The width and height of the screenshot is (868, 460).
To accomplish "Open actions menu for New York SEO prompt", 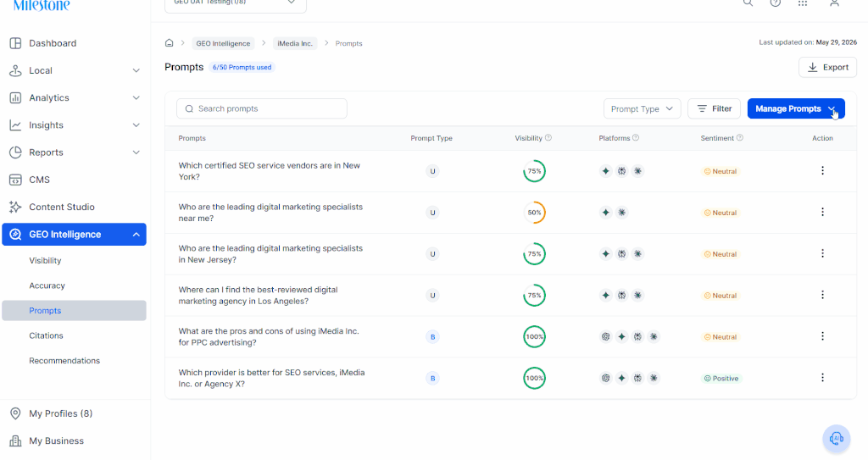I will point(822,170).
